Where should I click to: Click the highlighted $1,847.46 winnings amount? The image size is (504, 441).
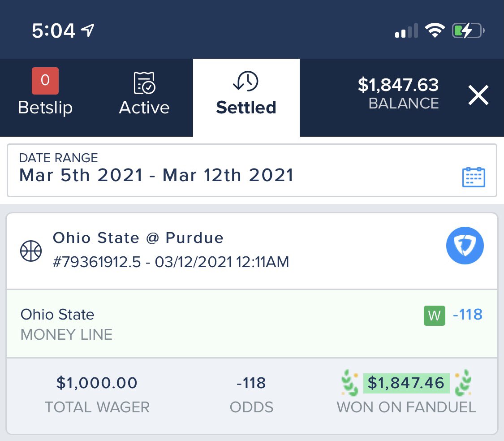pos(406,383)
